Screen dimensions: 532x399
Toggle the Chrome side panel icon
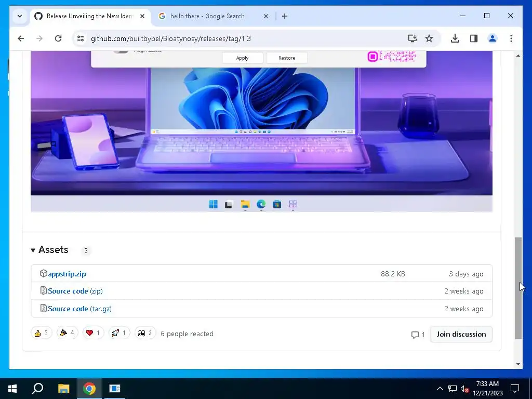pos(474,38)
